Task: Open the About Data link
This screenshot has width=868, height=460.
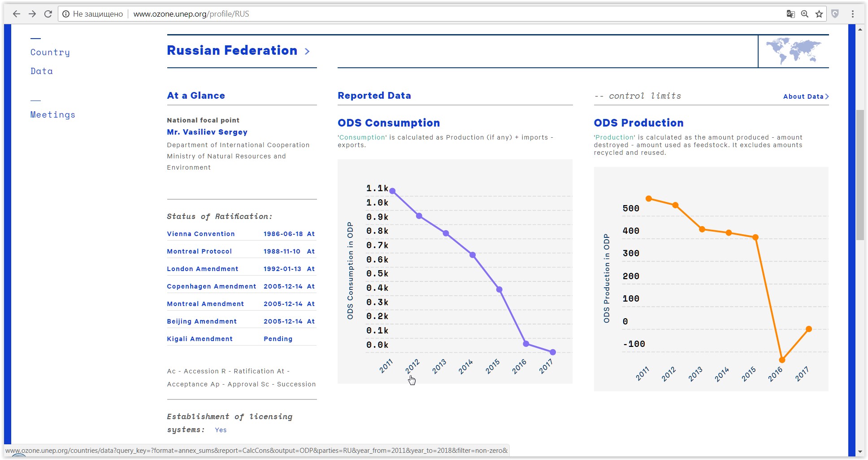Action: tap(806, 96)
